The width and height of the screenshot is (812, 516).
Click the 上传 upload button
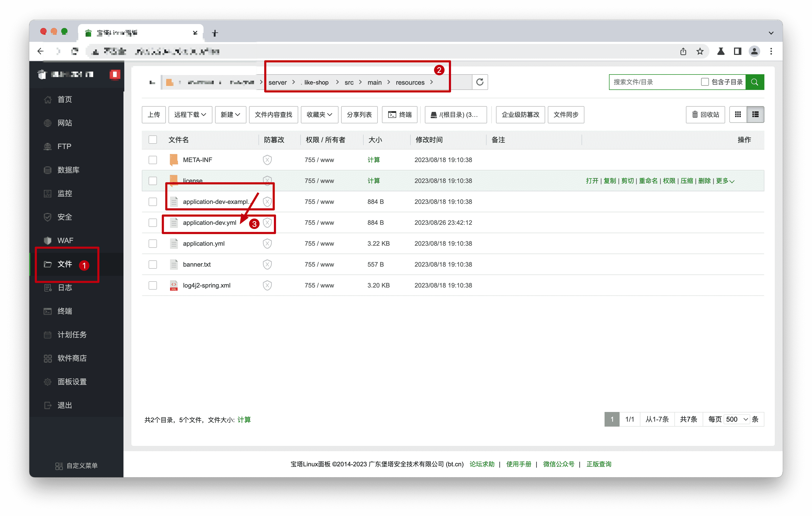[154, 114]
